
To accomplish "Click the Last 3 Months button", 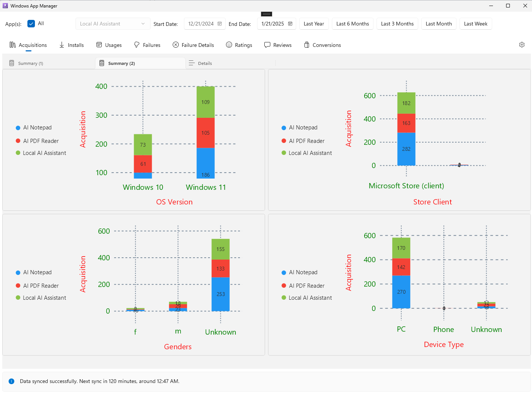I will (x=397, y=24).
